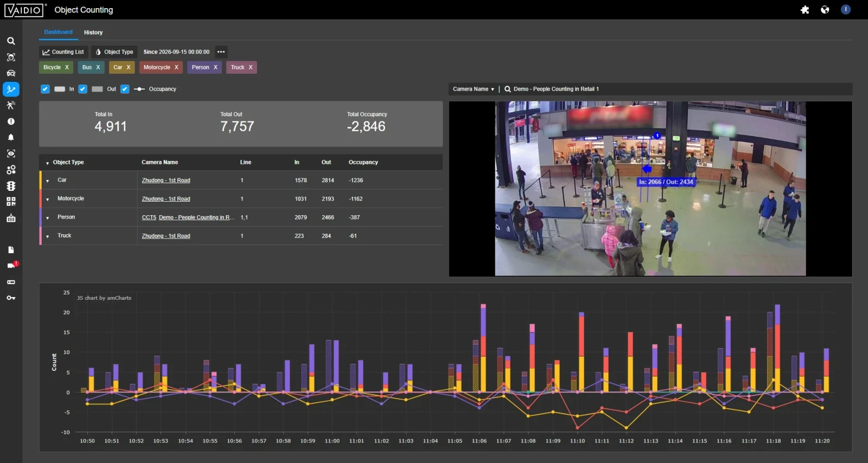
Task: Open the Demo - People Counting link in Person row
Action: tap(196, 217)
